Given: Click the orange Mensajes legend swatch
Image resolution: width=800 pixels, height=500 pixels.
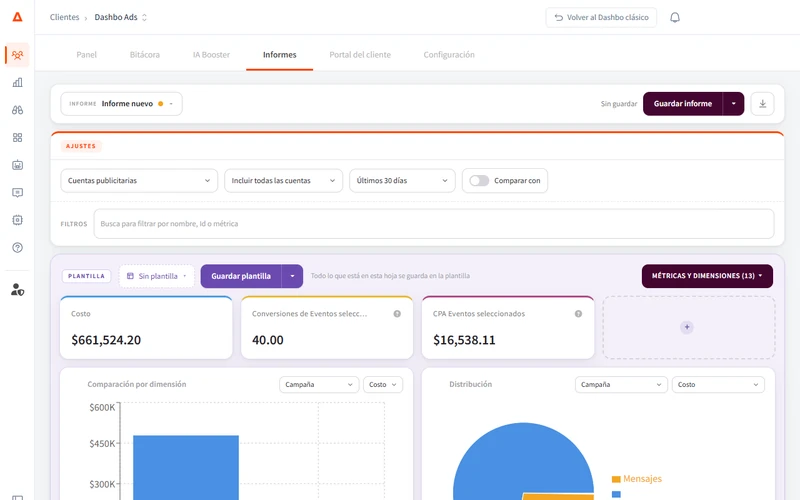Looking at the screenshot, I should tap(616, 479).
